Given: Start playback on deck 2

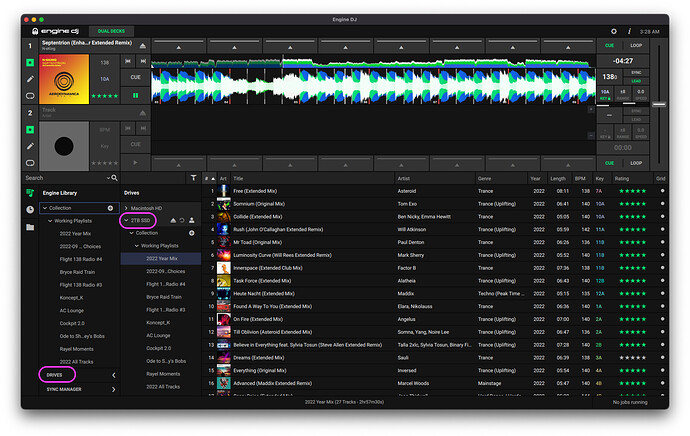Looking at the screenshot, I should [136, 162].
